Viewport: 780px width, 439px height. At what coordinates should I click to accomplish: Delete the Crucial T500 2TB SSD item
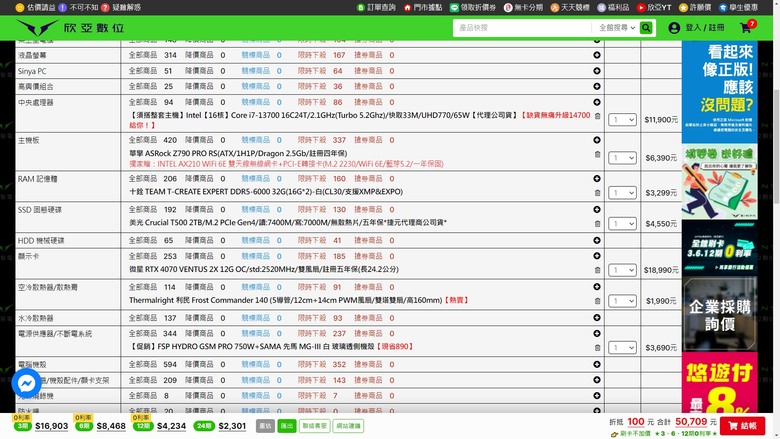click(597, 223)
